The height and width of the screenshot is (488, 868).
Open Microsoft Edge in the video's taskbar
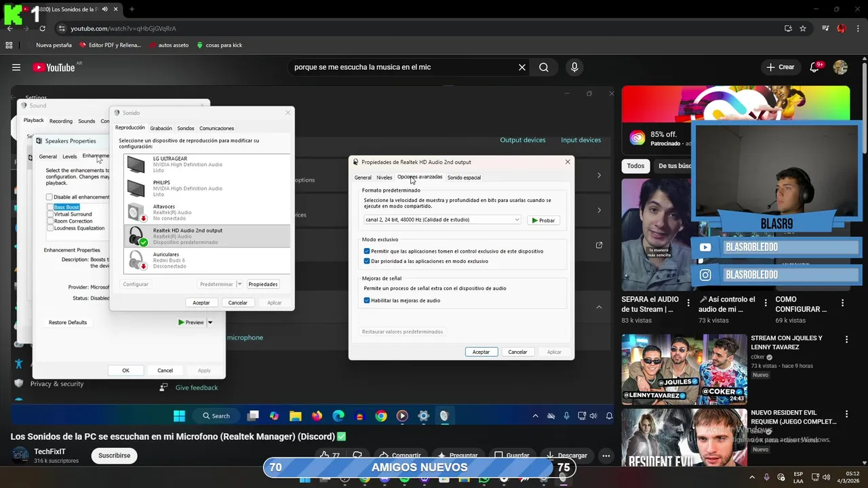coord(338,416)
